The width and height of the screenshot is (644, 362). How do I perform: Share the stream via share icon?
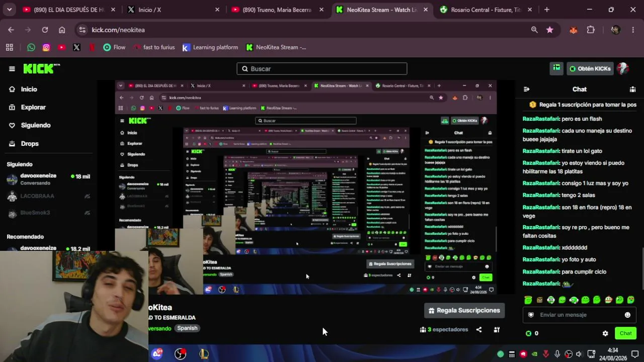point(479,330)
